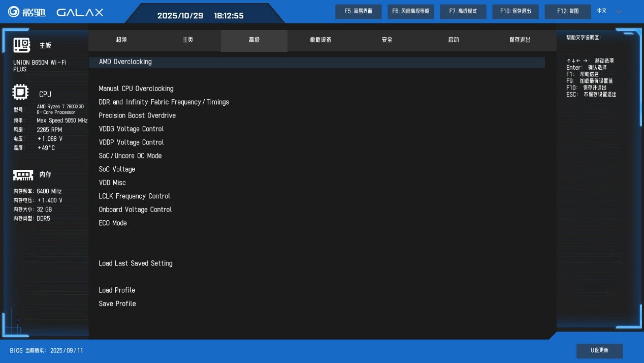Select Precision Boost Overdrive entry

[137, 115]
